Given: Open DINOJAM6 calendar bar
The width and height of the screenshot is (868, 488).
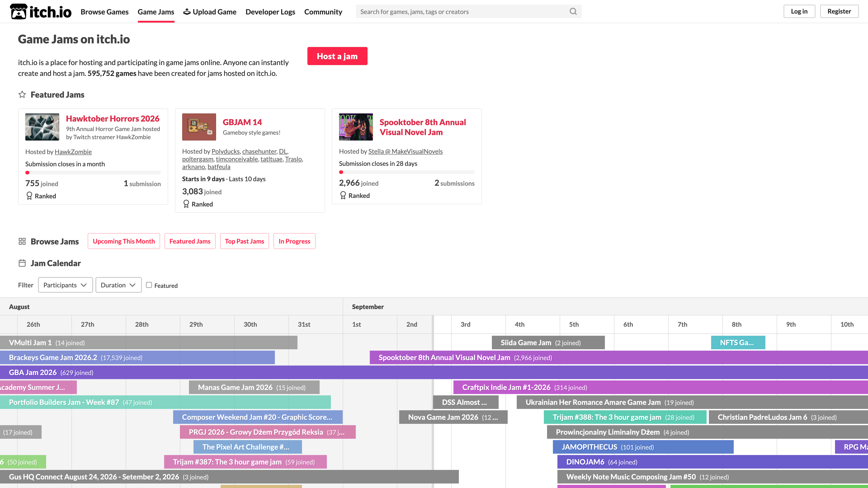Looking at the screenshot, I should (x=713, y=462).
